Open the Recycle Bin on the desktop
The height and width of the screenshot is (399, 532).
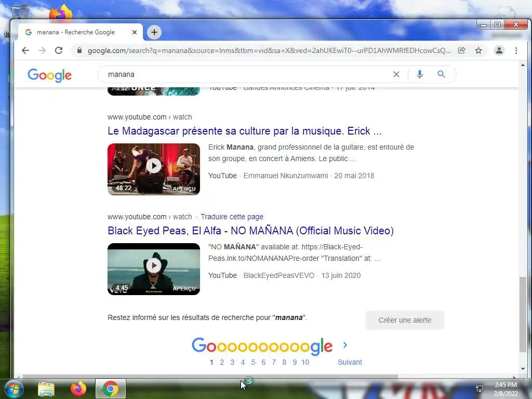coord(20,11)
